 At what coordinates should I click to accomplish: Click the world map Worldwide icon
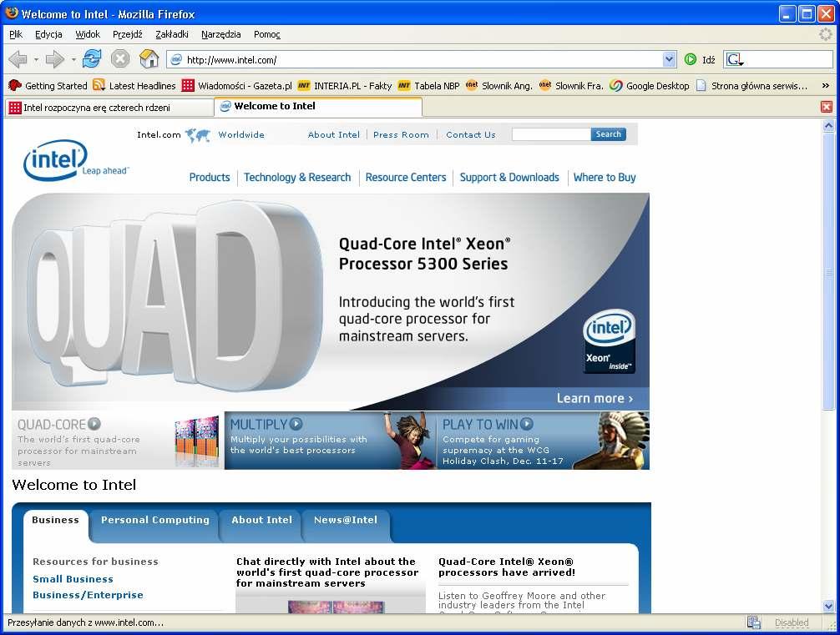[x=198, y=135]
